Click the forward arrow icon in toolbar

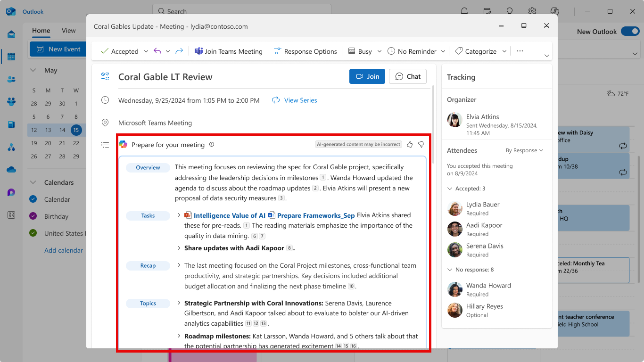tap(179, 51)
